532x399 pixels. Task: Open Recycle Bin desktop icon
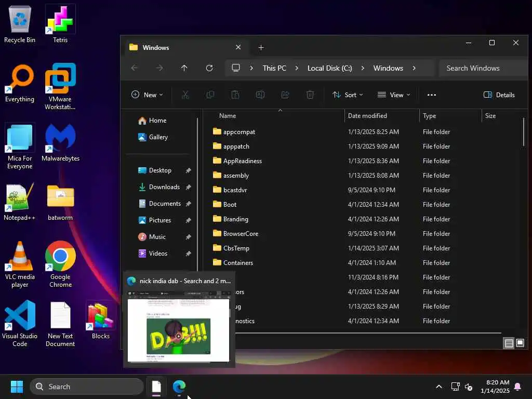(x=20, y=24)
